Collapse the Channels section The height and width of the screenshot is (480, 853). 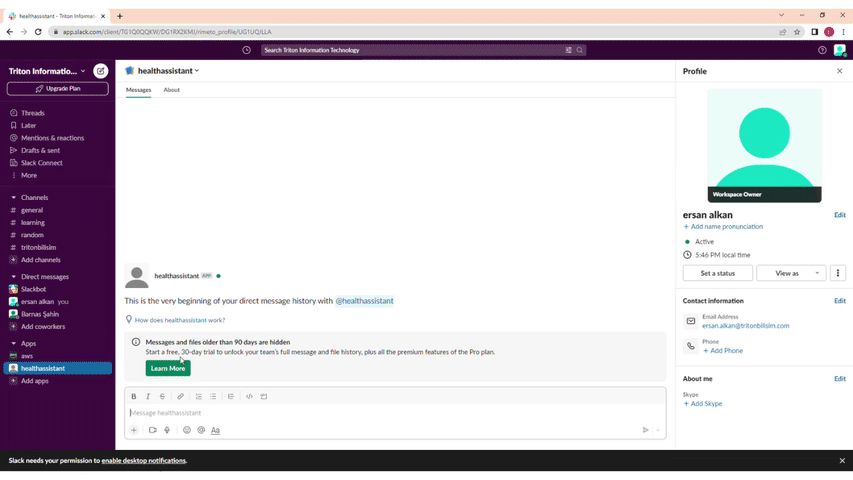point(14,198)
